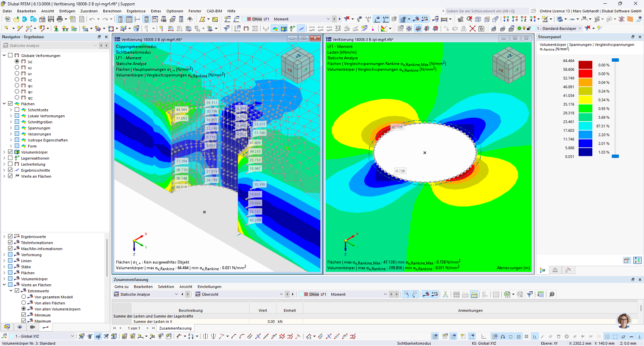Click Selektion in Zusammenfassung panel
Image resolution: width=644 pixels, height=346 pixels.
(166, 287)
